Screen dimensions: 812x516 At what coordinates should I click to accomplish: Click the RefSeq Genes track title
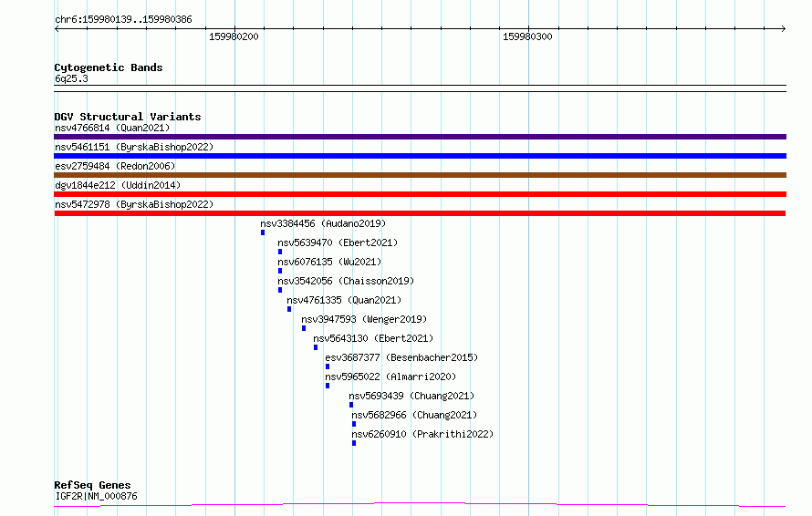92,485
